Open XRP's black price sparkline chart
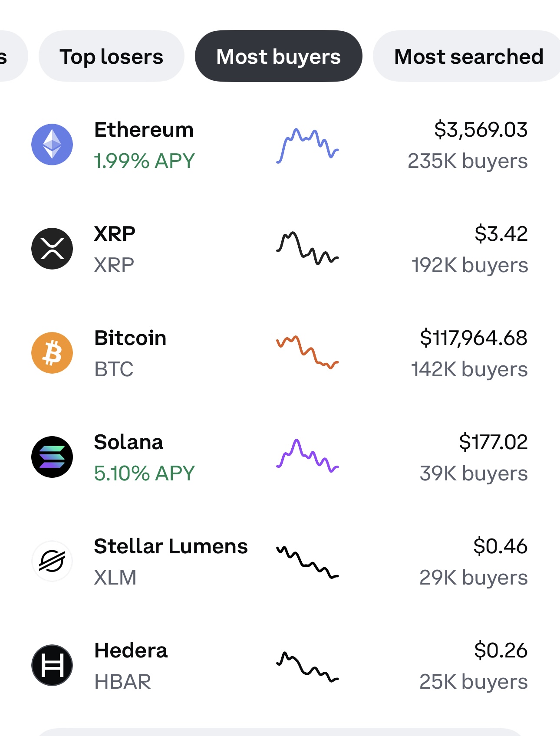560x736 pixels. 307,248
